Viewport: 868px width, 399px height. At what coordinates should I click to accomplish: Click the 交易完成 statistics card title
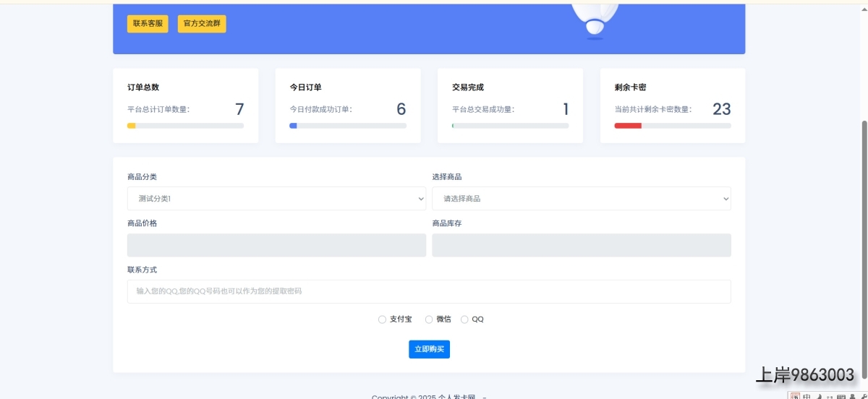click(467, 87)
